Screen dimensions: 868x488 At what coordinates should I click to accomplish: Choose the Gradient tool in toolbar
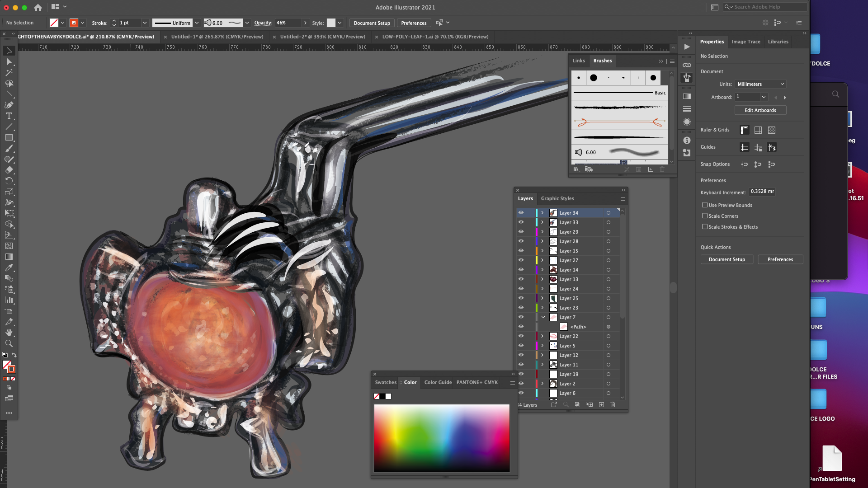tap(9, 257)
